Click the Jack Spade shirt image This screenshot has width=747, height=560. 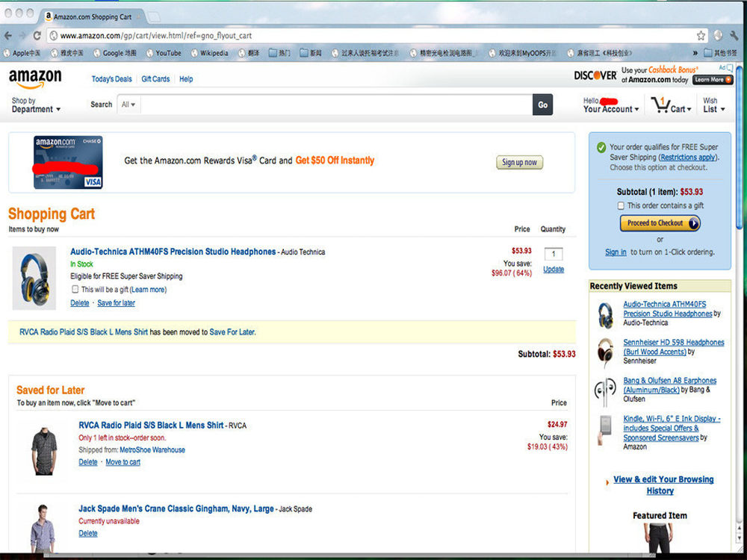point(43,528)
